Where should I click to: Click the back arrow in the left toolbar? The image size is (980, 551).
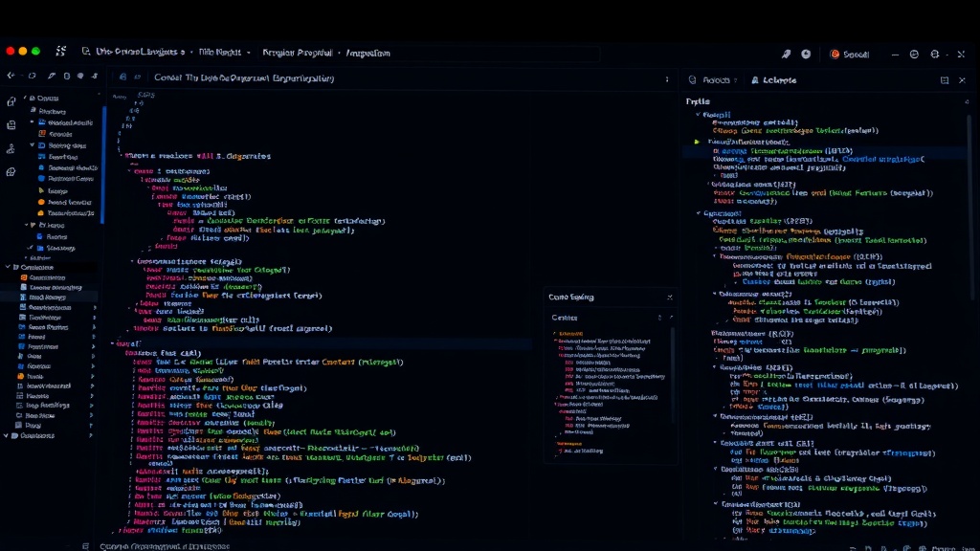click(x=11, y=76)
